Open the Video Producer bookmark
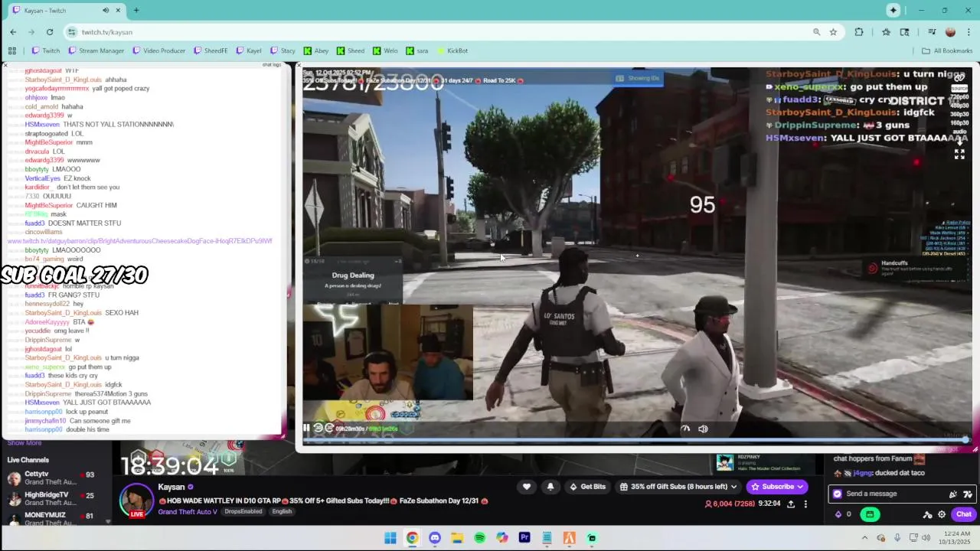The width and height of the screenshot is (980, 551). click(x=158, y=51)
